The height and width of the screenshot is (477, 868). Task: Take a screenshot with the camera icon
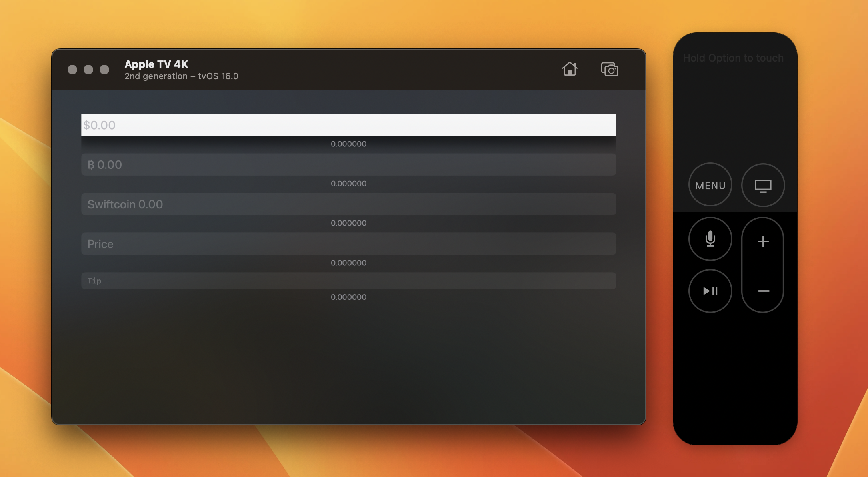click(609, 70)
